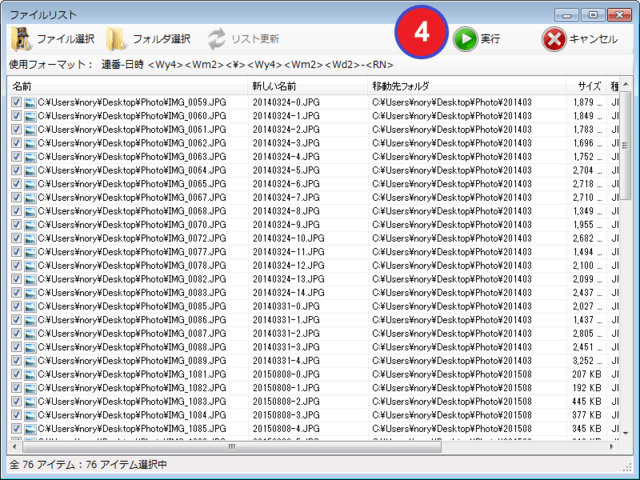Click the サイズ column header

590,86
